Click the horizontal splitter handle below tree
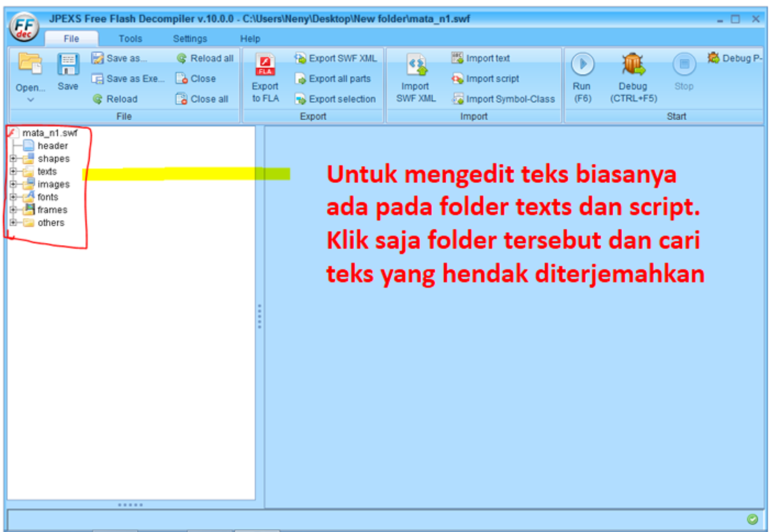 130,504
